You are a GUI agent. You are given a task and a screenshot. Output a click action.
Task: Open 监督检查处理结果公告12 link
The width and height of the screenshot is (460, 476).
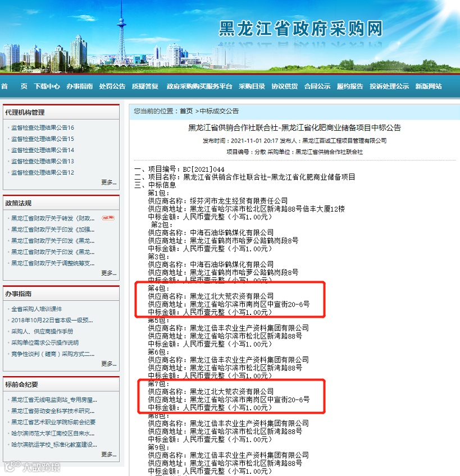click(x=43, y=172)
